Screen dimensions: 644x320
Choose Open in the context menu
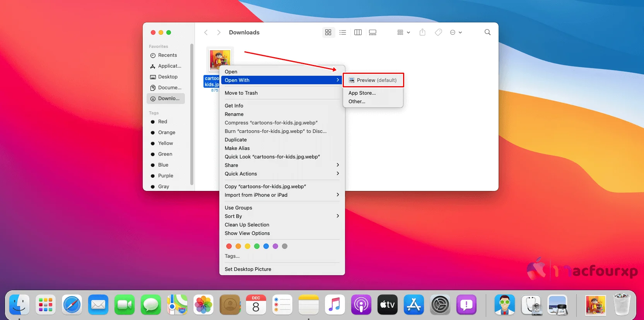tap(282, 71)
